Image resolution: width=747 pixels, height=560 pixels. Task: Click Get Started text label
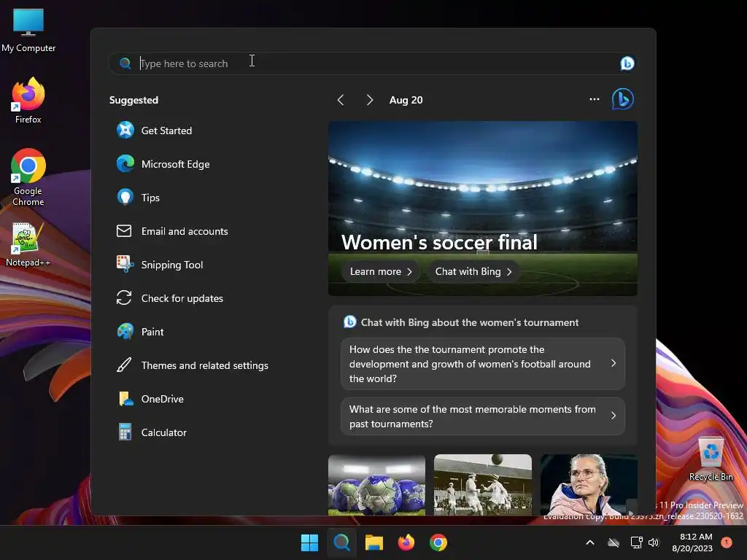[x=166, y=131]
